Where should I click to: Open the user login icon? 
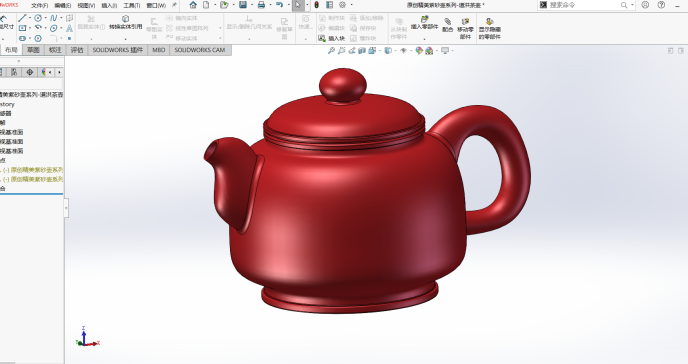click(645, 5)
